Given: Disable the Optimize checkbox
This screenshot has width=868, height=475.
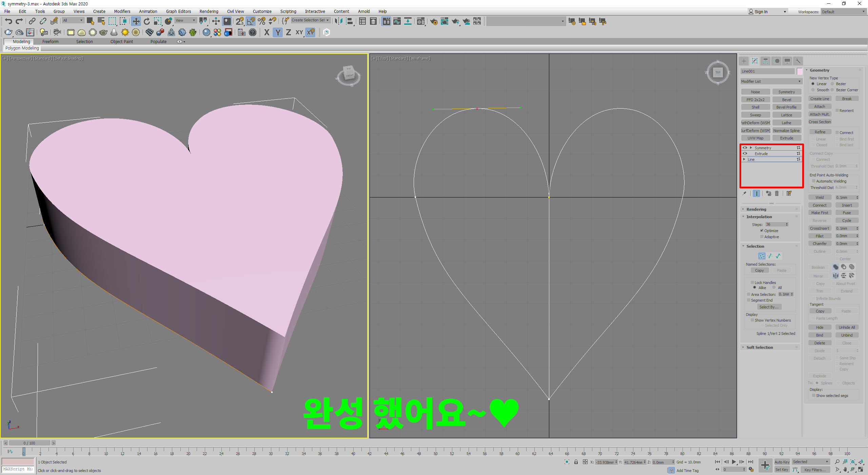Looking at the screenshot, I should click(x=762, y=231).
